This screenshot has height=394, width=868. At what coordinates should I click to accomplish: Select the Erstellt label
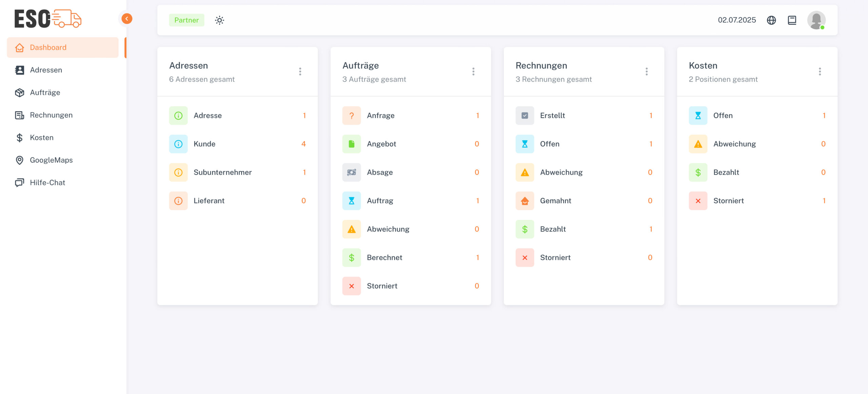(553, 116)
